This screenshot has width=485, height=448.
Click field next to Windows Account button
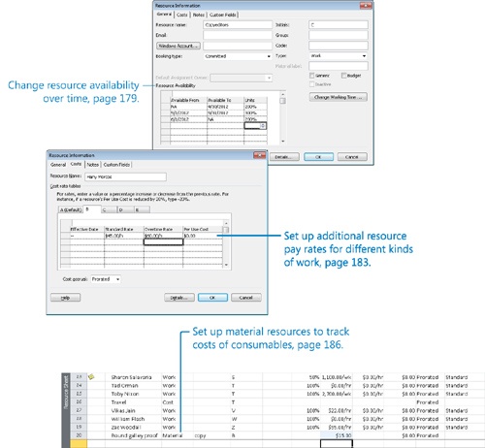pyautogui.click(x=238, y=46)
